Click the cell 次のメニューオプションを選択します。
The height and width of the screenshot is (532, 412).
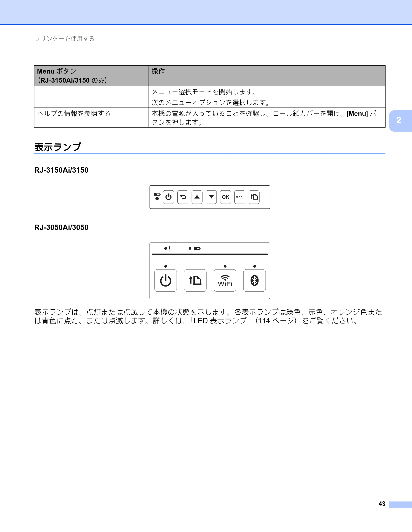[267, 102]
